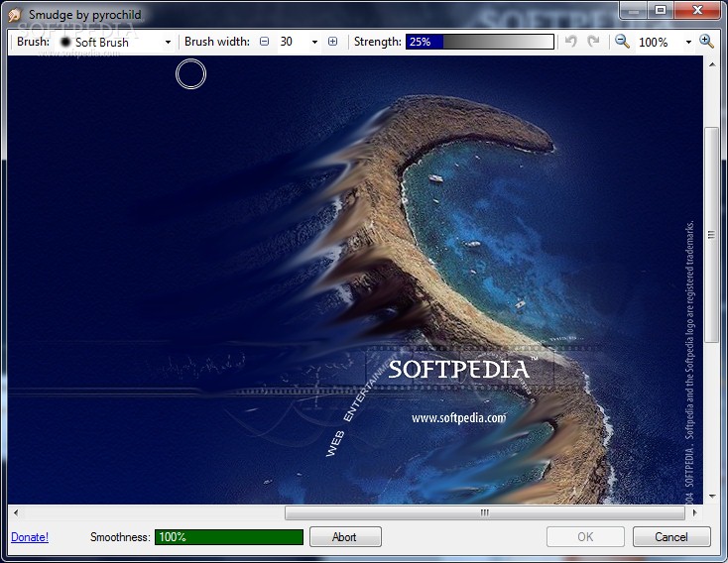This screenshot has height=563, width=728.
Task: Click the 'Strength:' label
Action: [378, 42]
